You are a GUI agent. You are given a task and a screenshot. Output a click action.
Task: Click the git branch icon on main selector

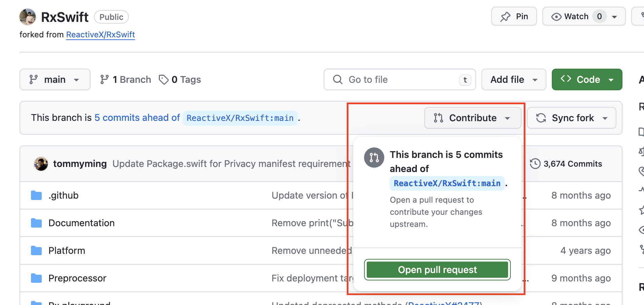pos(33,79)
